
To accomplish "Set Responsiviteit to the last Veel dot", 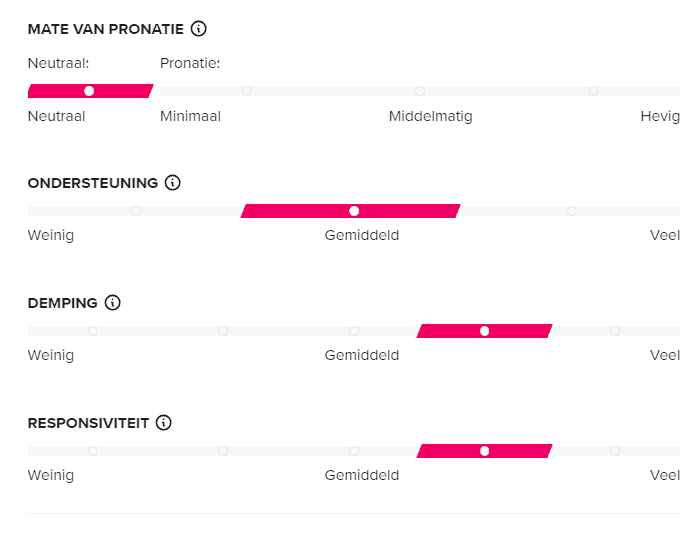I will pyautogui.click(x=615, y=451).
